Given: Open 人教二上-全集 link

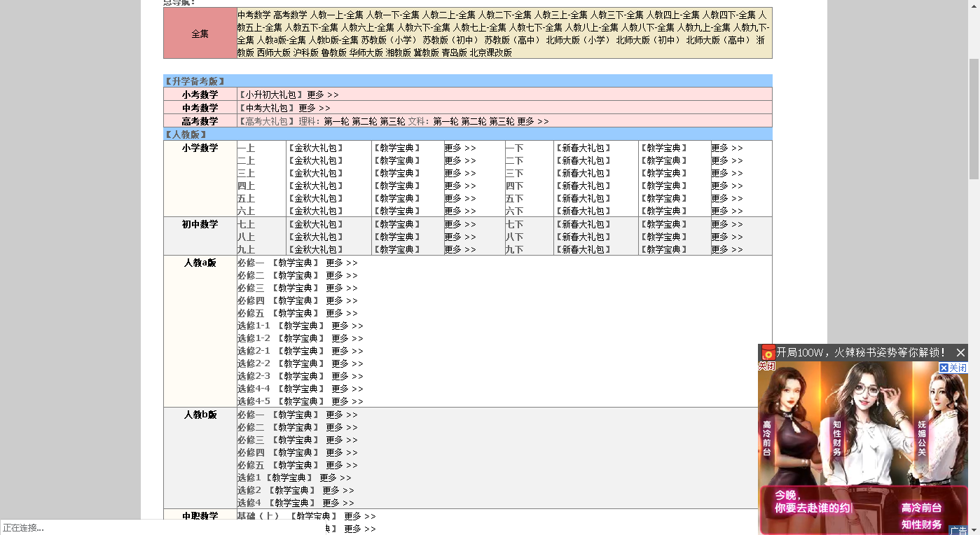Looking at the screenshot, I should click(448, 15).
